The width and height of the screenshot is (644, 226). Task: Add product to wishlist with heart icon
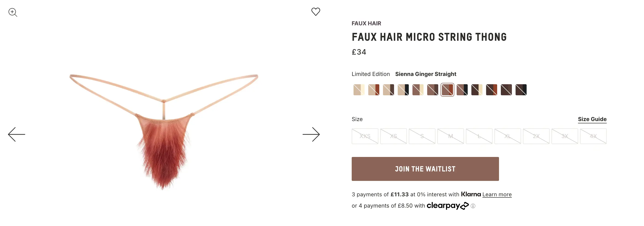[x=316, y=12]
